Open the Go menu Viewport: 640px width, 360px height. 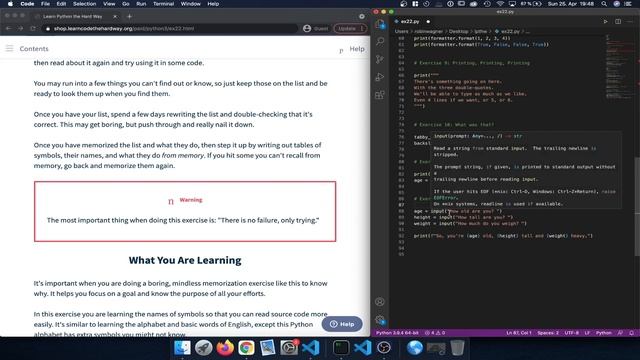tap(126, 4)
